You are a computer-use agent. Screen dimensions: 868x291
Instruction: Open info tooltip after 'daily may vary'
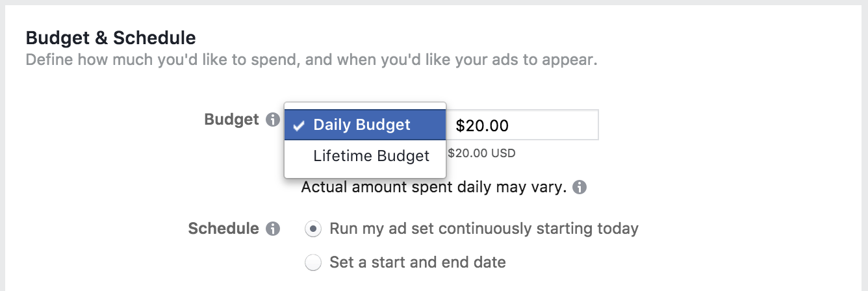coord(580,188)
